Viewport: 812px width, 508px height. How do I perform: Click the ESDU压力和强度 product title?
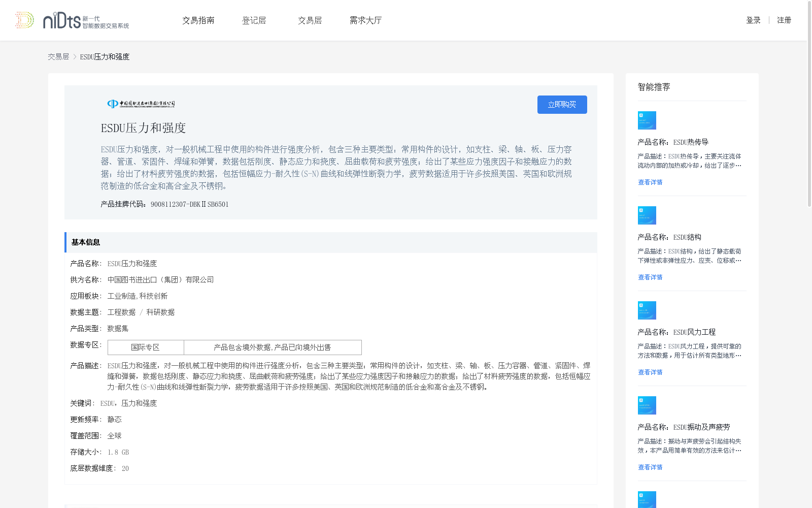[143, 128]
